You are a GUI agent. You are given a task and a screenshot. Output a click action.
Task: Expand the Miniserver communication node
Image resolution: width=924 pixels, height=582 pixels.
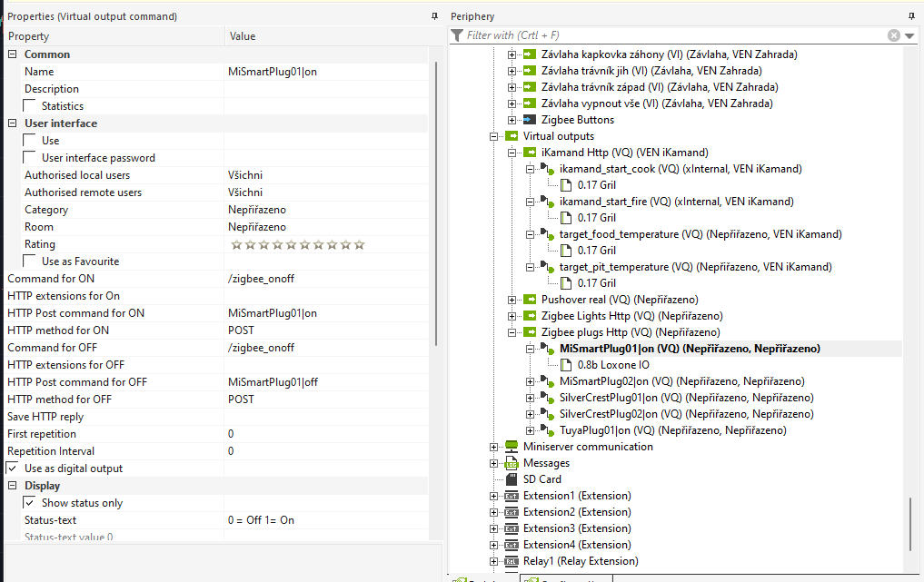tap(494, 447)
